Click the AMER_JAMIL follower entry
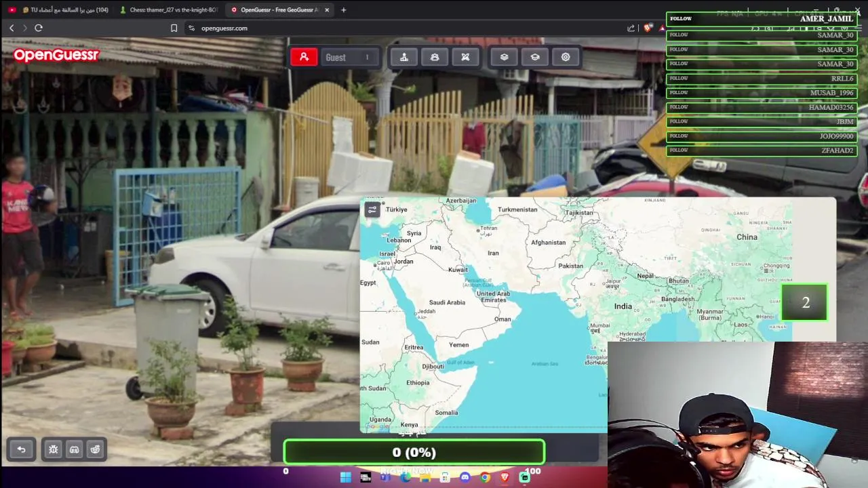 762,19
